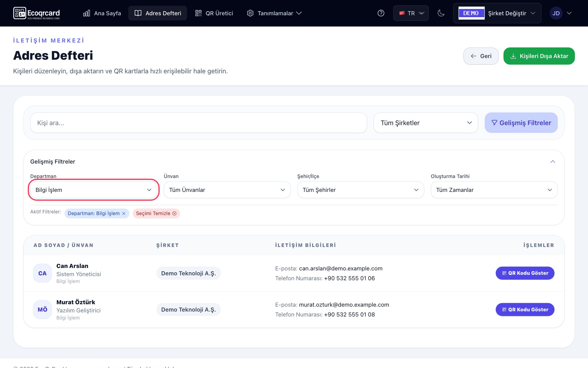Open QR Üretici page

[x=214, y=13]
